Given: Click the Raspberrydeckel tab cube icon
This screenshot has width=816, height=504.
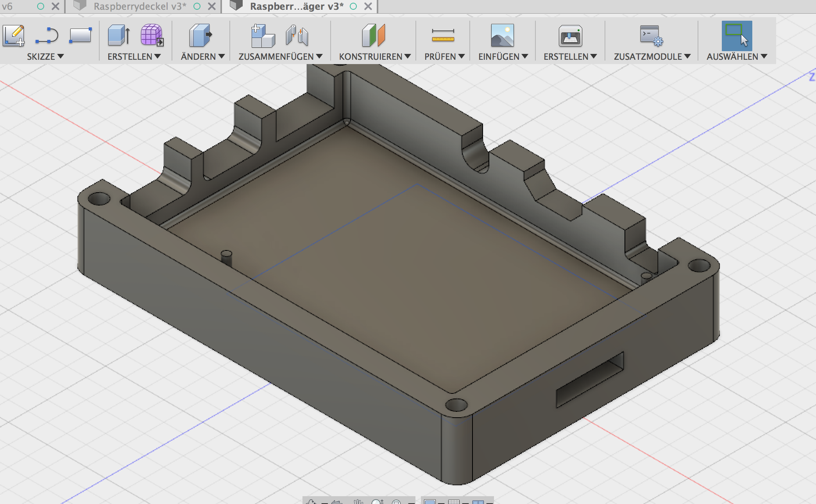Looking at the screenshot, I should pyautogui.click(x=80, y=5).
